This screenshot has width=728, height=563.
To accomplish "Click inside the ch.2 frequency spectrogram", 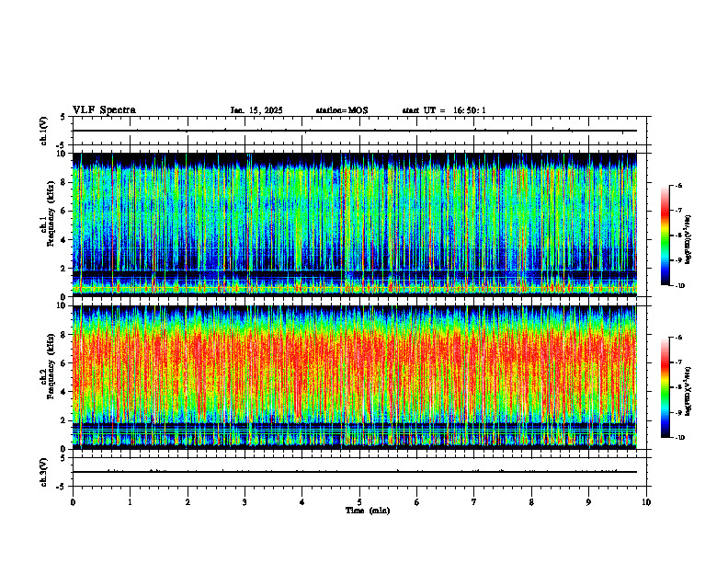I will 355,377.
